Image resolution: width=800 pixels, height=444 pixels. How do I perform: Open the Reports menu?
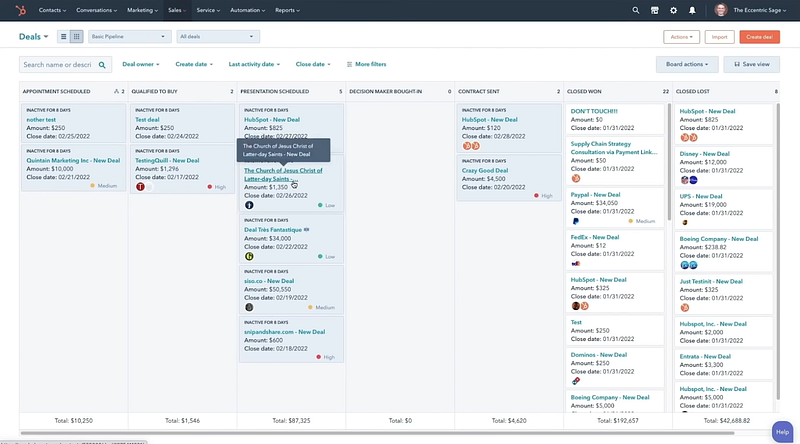[287, 10]
